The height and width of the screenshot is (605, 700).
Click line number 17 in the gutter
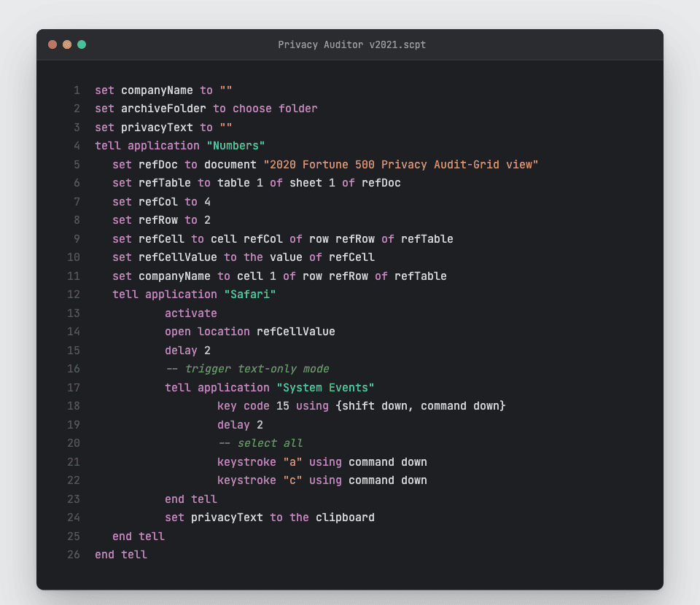74,388
